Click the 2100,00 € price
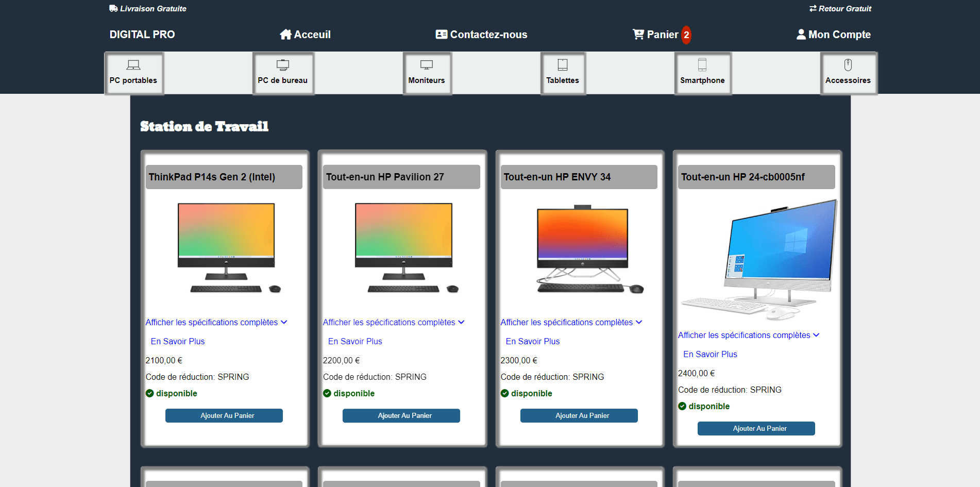The width and height of the screenshot is (980, 487). (x=164, y=360)
